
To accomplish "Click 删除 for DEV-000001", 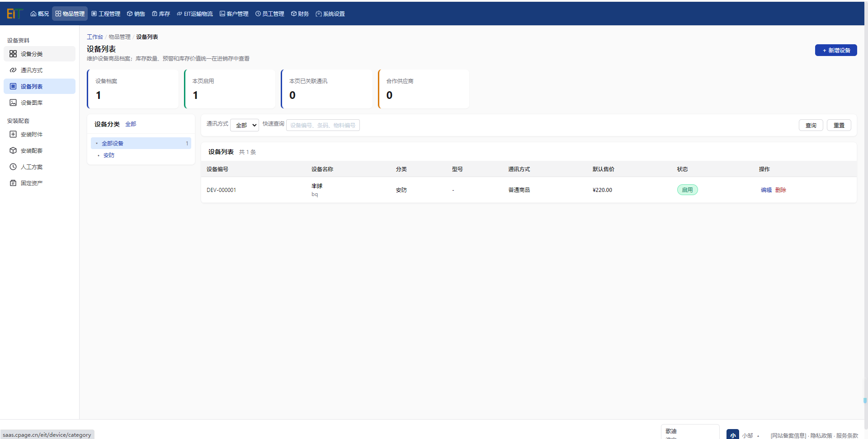I will pyautogui.click(x=781, y=190).
